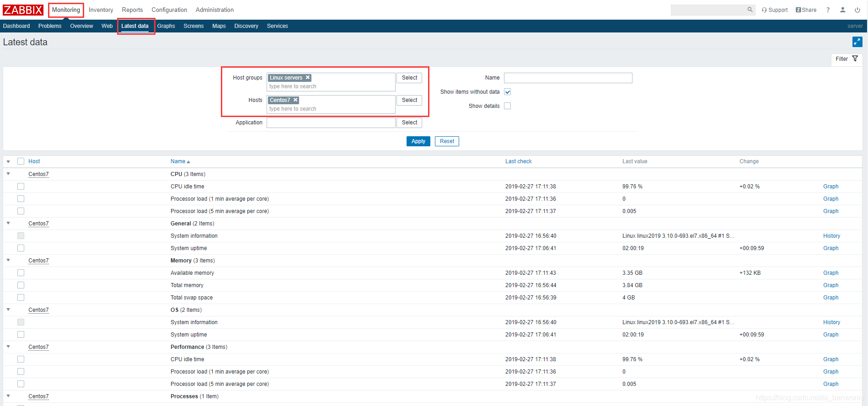Screen dimensions: 868x406
Task: Open the Reports menu
Action: (132, 10)
